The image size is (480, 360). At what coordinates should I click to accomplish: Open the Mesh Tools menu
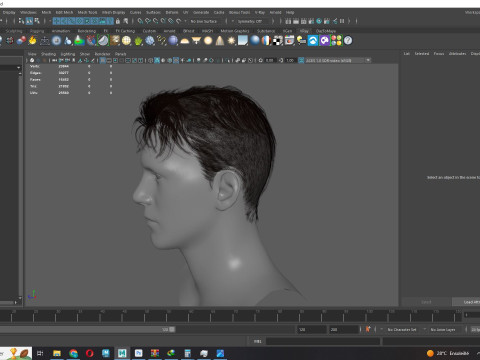[87, 12]
